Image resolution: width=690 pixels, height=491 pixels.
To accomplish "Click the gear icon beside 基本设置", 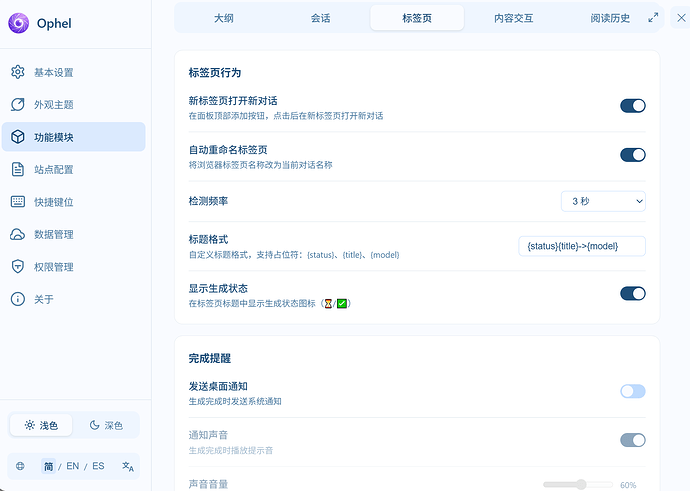I will (x=18, y=72).
